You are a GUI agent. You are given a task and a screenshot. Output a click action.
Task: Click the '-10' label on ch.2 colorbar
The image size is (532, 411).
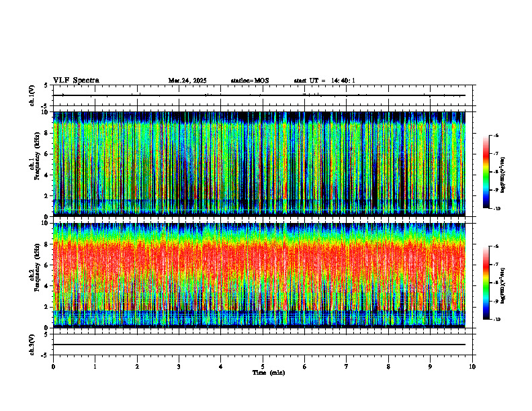496,320
